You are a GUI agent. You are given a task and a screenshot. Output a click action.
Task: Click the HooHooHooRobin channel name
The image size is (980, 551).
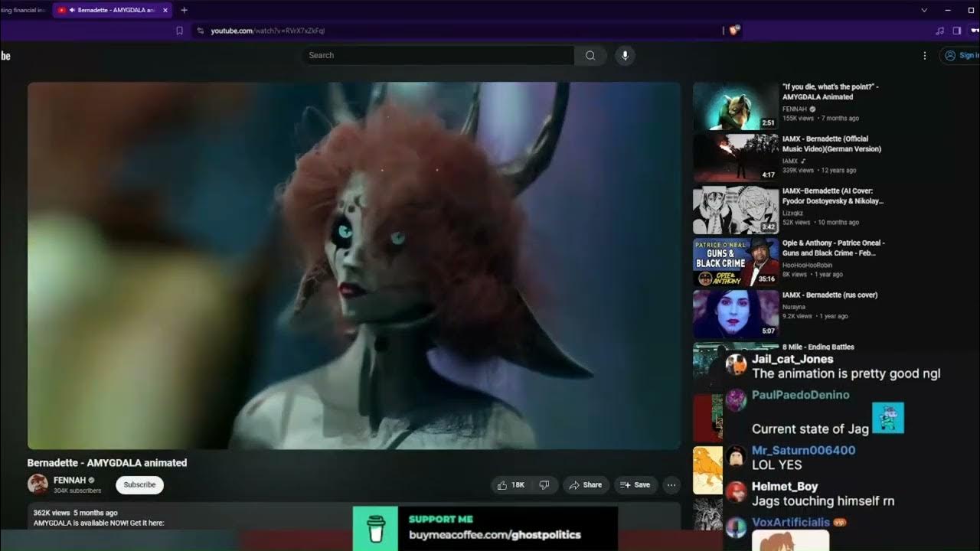coord(807,265)
